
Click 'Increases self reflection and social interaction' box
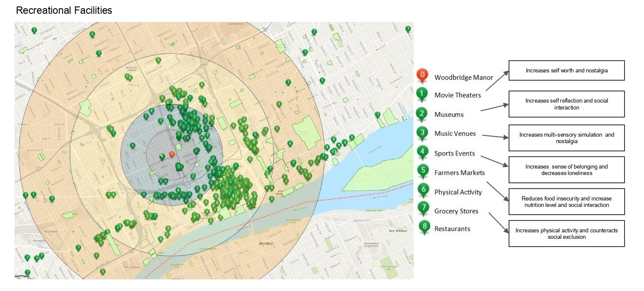coord(566,104)
